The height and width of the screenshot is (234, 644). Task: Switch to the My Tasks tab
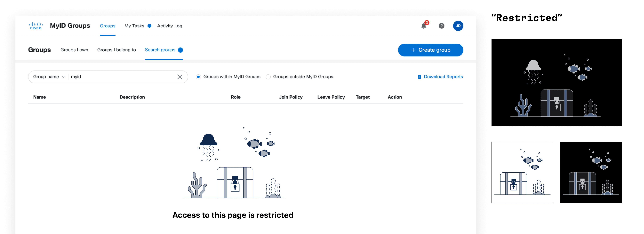point(134,26)
